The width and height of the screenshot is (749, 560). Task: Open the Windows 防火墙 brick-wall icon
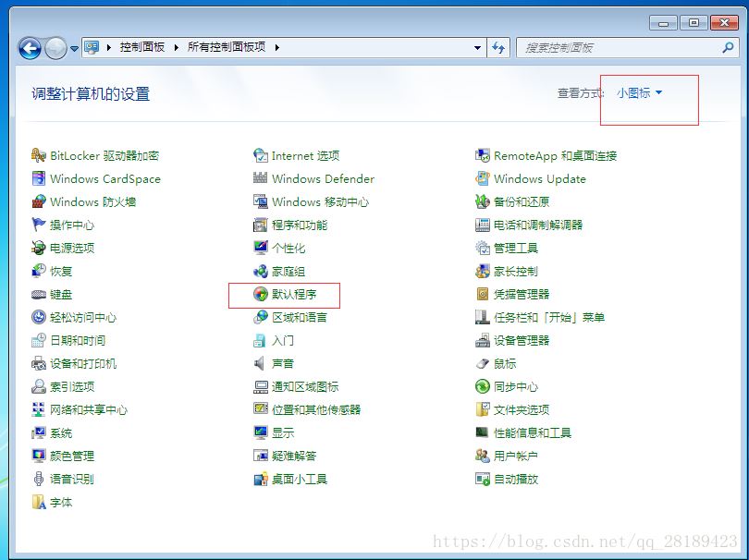39,201
